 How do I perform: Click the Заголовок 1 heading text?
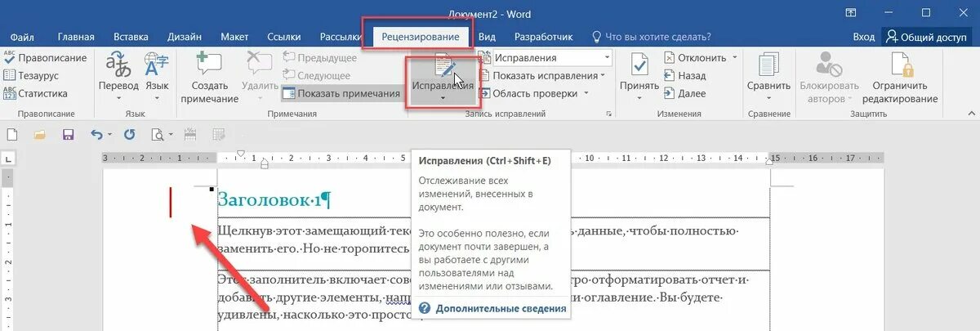pos(274,199)
